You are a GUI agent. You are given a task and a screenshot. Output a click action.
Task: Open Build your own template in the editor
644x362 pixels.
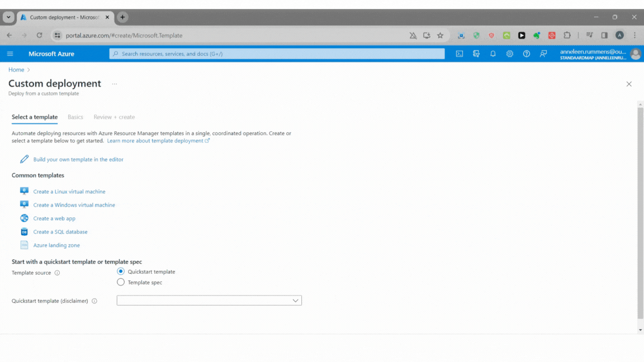(x=78, y=159)
